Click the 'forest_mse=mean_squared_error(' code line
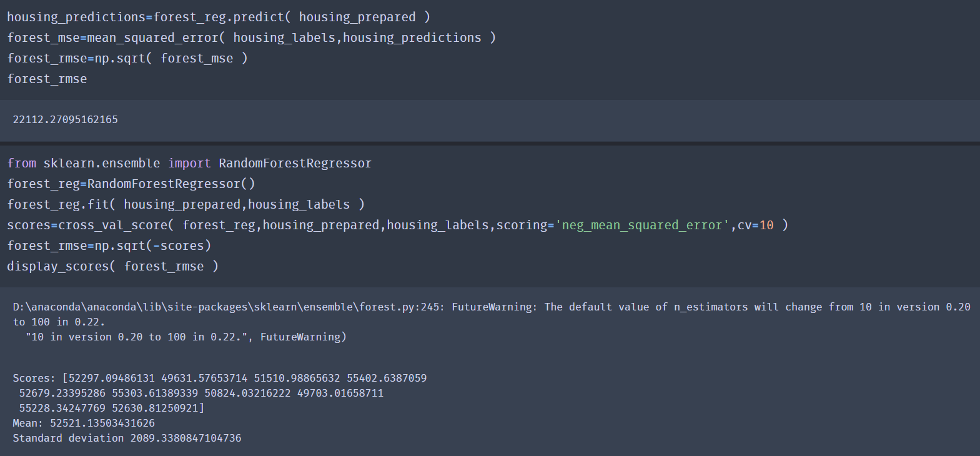This screenshot has width=980, height=456. pyautogui.click(x=251, y=38)
